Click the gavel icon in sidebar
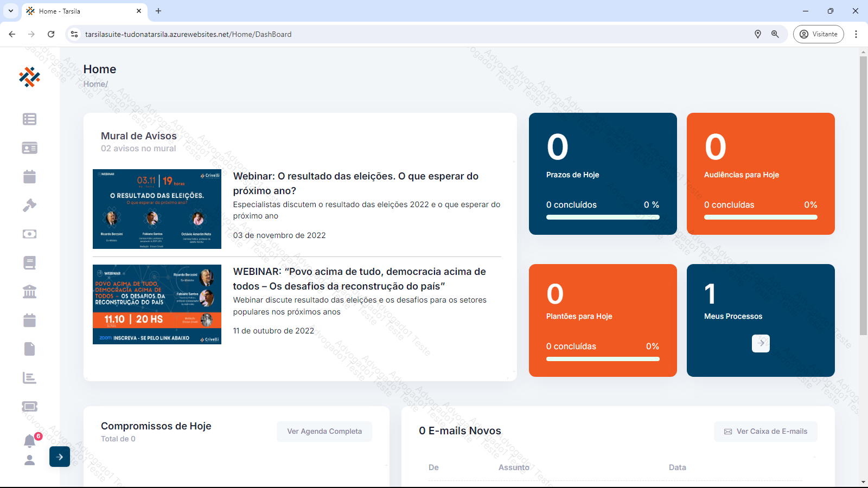This screenshot has height=488, width=868. point(30,206)
